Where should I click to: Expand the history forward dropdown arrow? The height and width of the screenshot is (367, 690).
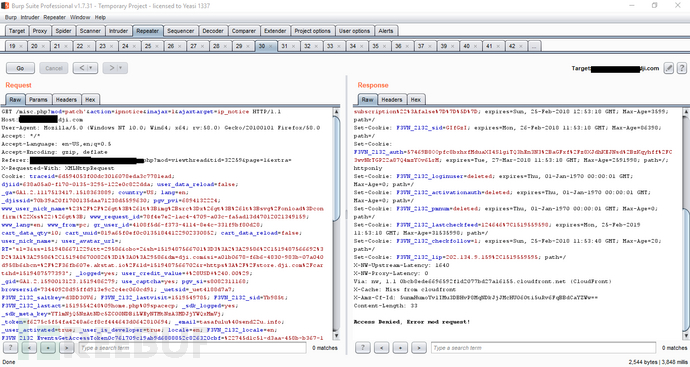121,68
